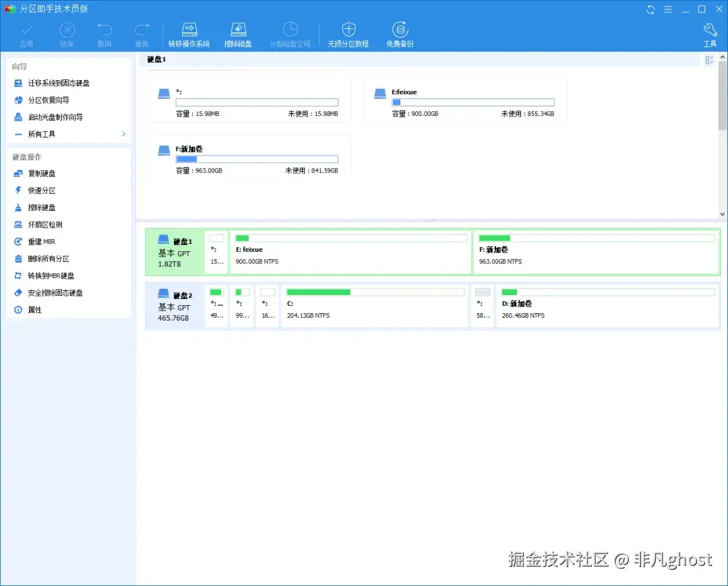The image size is (728, 586).
Task: Click the eraser 安全擦除固态硬盘 icon
Action: [18, 293]
